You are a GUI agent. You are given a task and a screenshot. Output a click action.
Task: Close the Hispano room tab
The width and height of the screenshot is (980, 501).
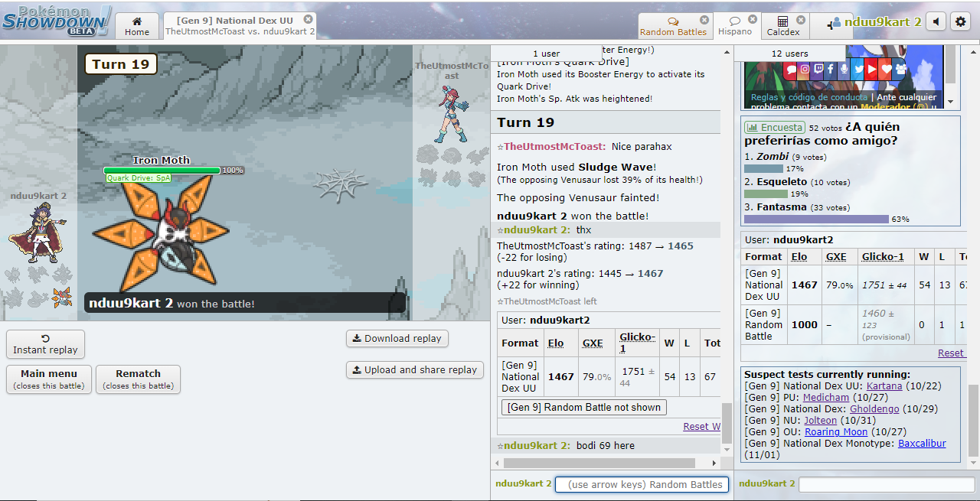(x=753, y=20)
